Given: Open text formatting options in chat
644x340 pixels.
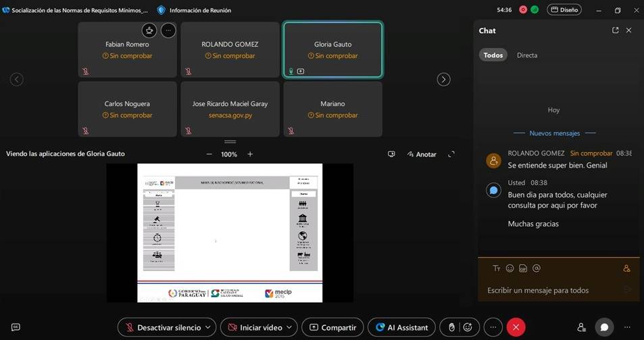Looking at the screenshot, I should [497, 268].
